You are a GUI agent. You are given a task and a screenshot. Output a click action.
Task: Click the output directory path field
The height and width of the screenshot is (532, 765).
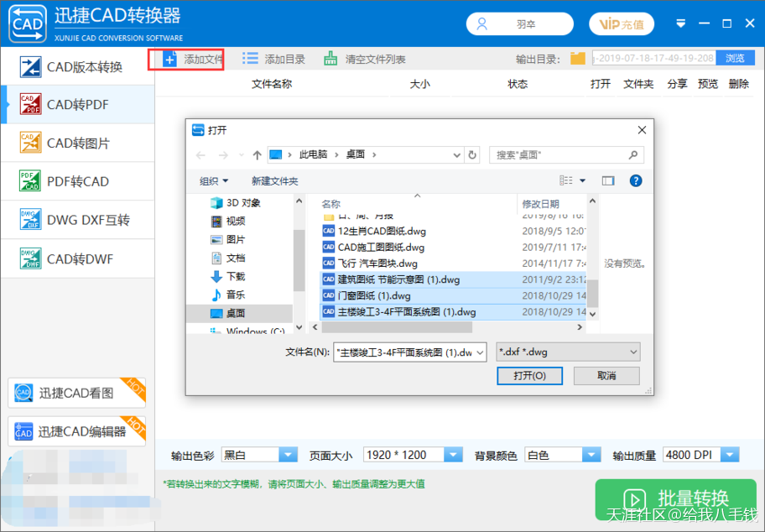pyautogui.click(x=653, y=58)
